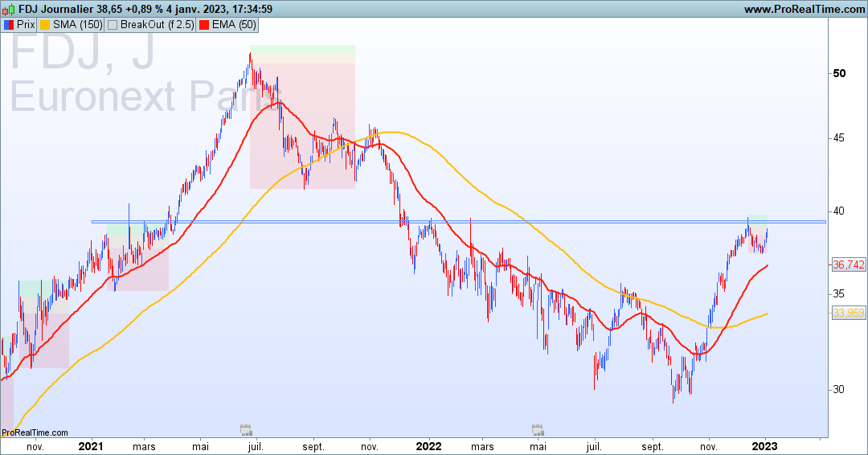Click the 35 price axis label
The height and width of the screenshot is (455, 868).
[x=839, y=294]
